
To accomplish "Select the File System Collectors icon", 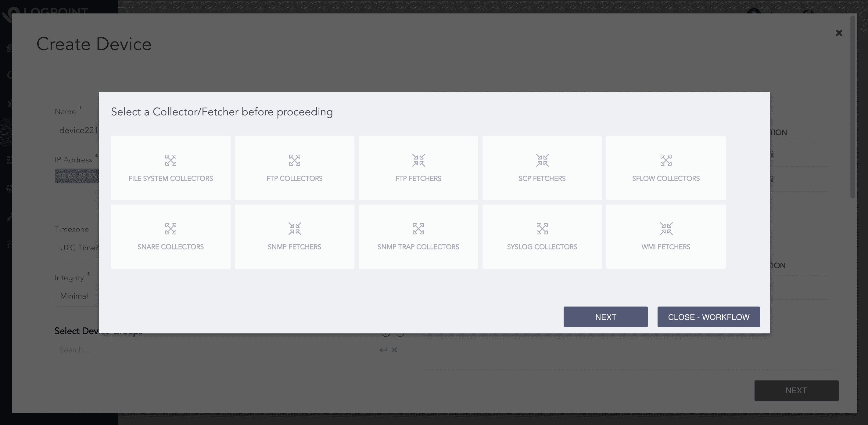I will tap(170, 161).
